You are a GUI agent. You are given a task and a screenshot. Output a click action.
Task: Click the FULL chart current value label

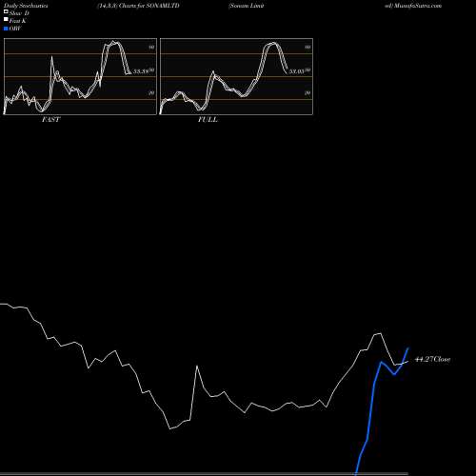pyautogui.click(x=297, y=71)
